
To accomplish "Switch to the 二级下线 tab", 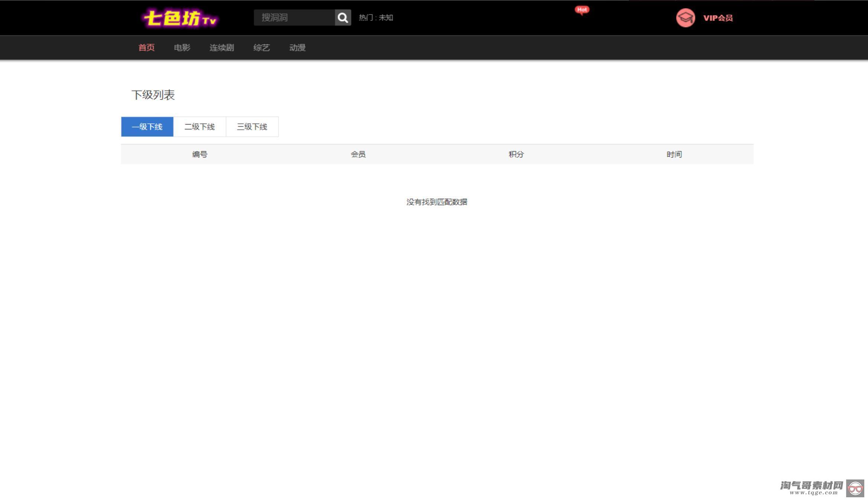I will click(200, 127).
